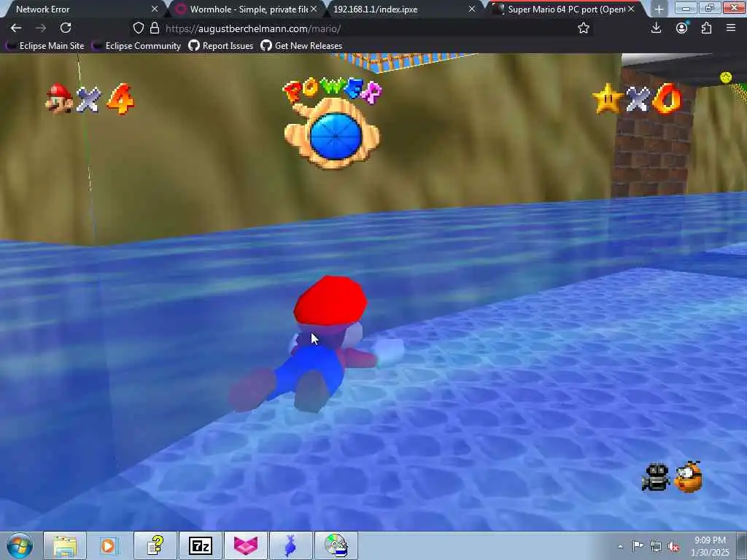Open the disc installer taskbar icon
Screen dimensions: 747x560
pyautogui.click(x=336, y=545)
